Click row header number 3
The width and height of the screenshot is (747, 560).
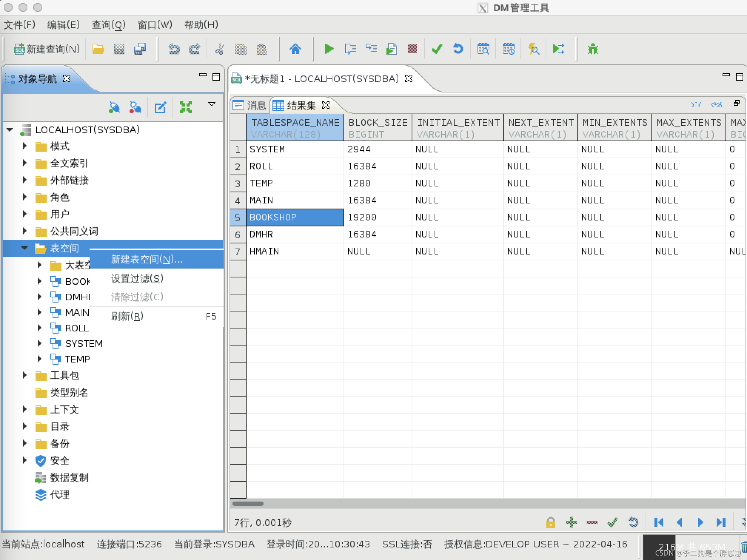238,183
